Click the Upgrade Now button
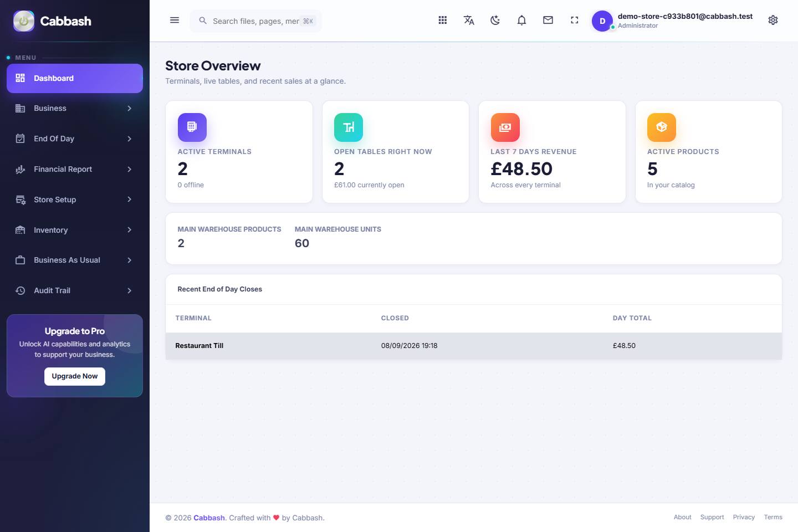The height and width of the screenshot is (532, 798). click(x=75, y=376)
